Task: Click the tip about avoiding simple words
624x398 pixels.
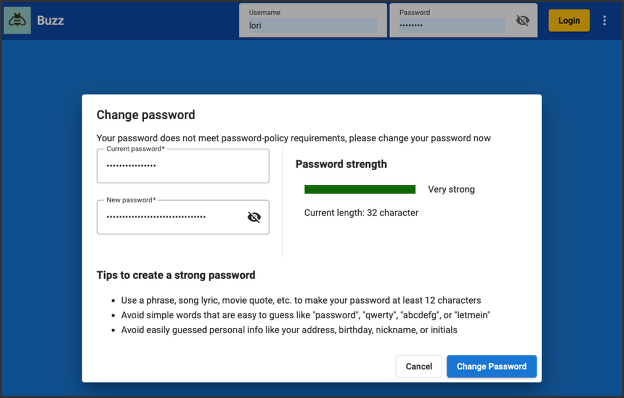Action: click(x=306, y=315)
